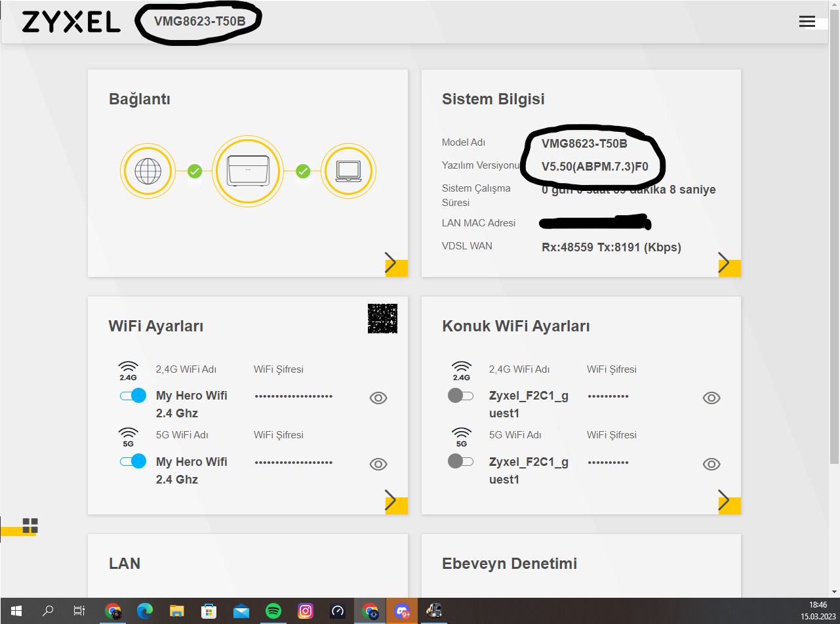
Task: Open Task View on the taskbar
Action: (x=79, y=611)
